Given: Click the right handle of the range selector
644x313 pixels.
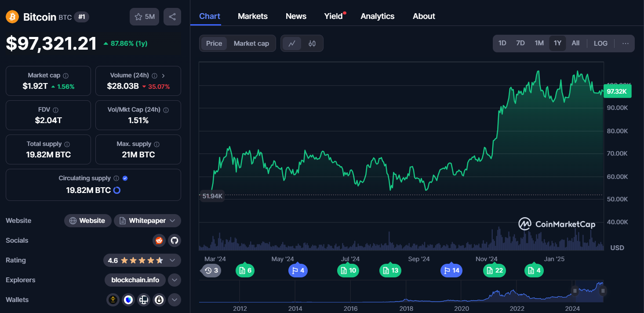Looking at the screenshot, I should [x=603, y=291].
